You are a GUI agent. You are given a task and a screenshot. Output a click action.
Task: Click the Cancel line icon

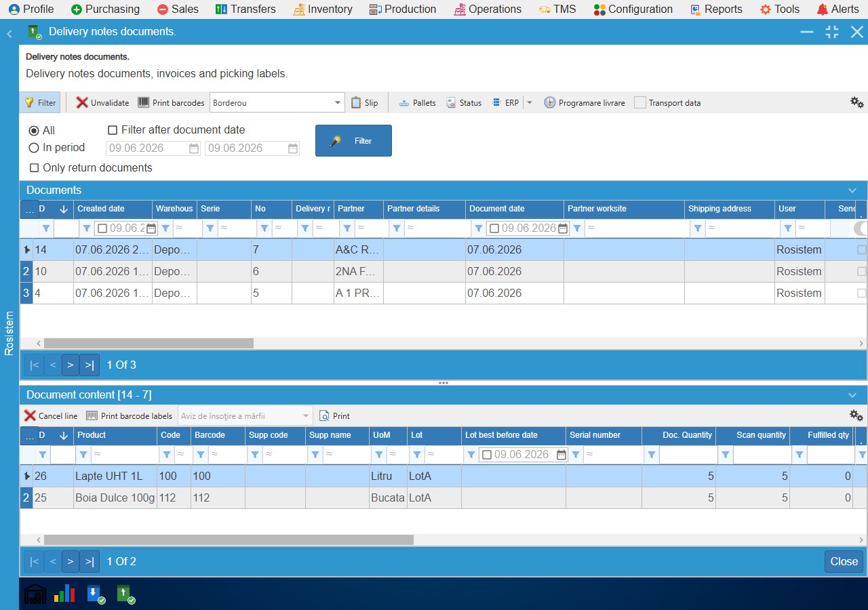coord(30,415)
